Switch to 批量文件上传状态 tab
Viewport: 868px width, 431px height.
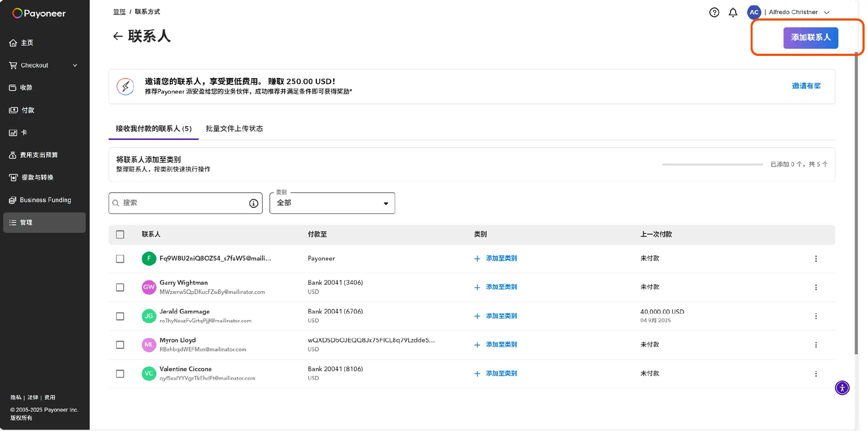click(x=234, y=129)
